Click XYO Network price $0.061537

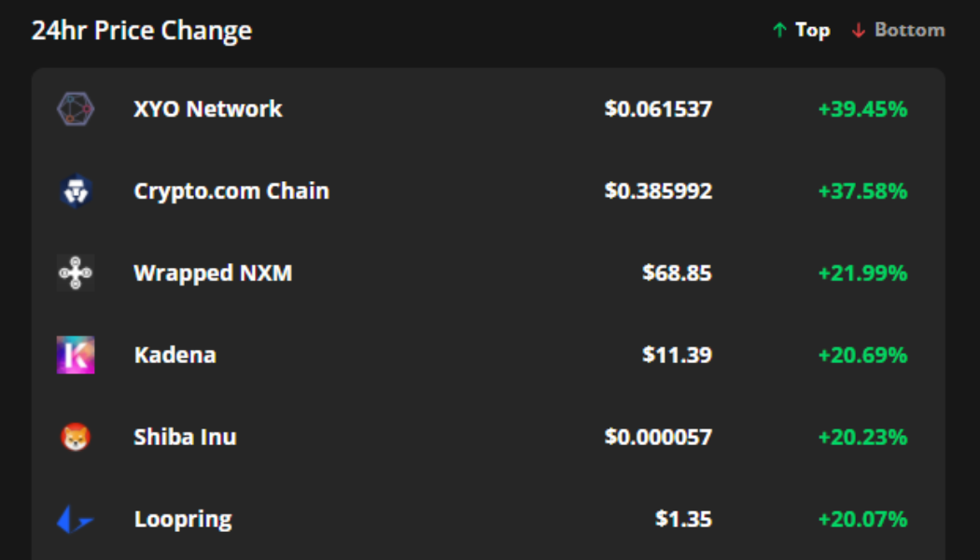[658, 109]
